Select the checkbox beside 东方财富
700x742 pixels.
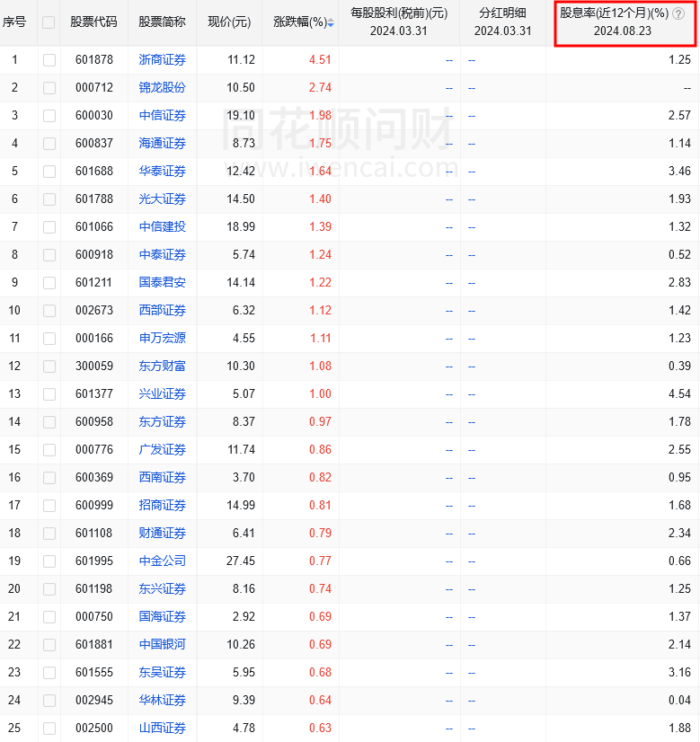49,367
